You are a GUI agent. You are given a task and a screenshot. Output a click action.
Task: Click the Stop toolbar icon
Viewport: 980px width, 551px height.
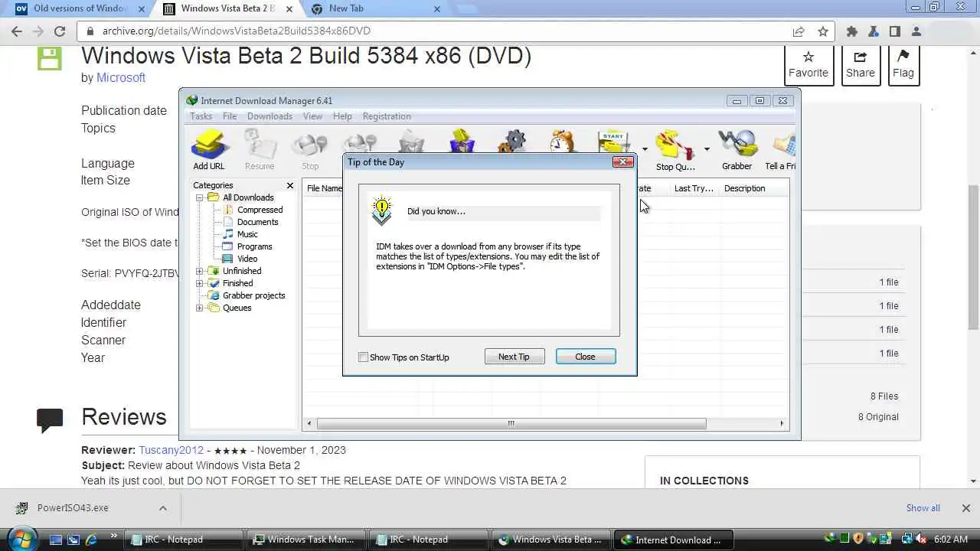coord(310,149)
